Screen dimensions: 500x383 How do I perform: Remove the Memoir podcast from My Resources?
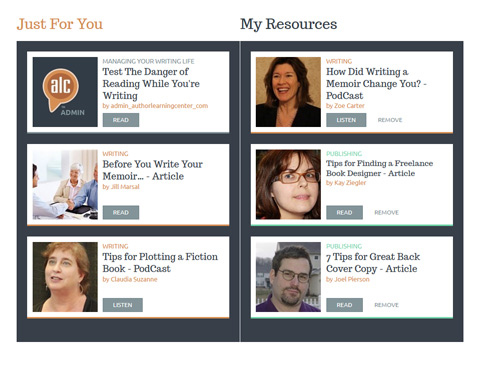click(x=390, y=120)
